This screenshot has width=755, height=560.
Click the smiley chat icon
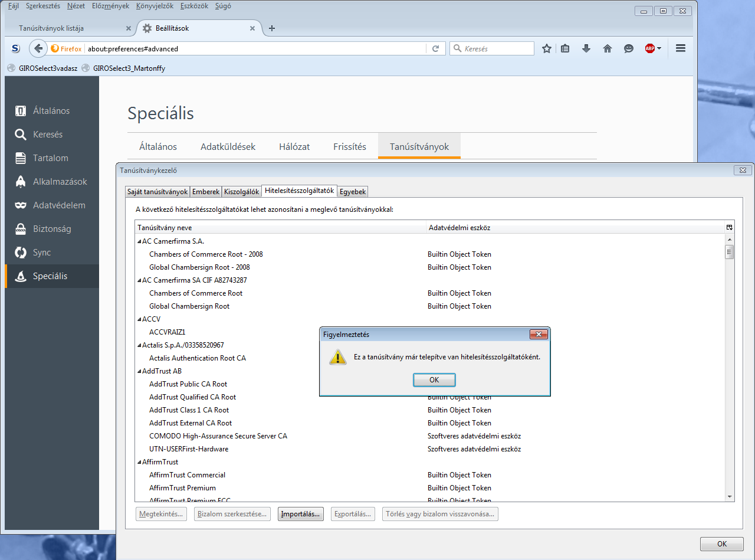coord(629,49)
